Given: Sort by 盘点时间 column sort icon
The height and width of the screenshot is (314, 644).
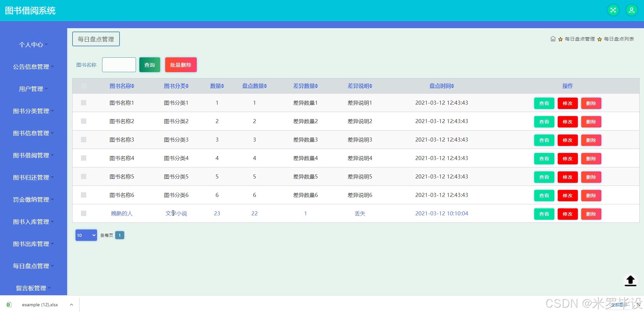Looking at the screenshot, I should click(x=453, y=86).
